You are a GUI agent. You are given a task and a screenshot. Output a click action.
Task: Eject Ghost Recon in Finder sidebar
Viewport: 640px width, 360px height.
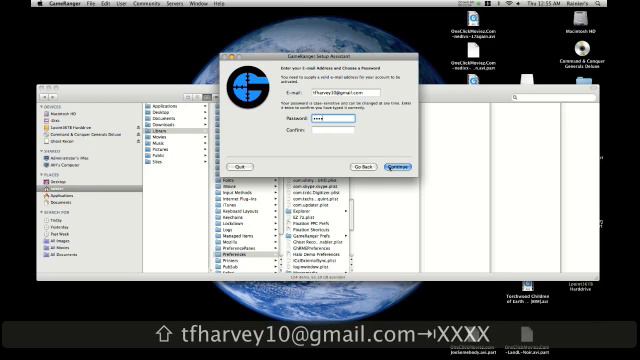point(138,141)
